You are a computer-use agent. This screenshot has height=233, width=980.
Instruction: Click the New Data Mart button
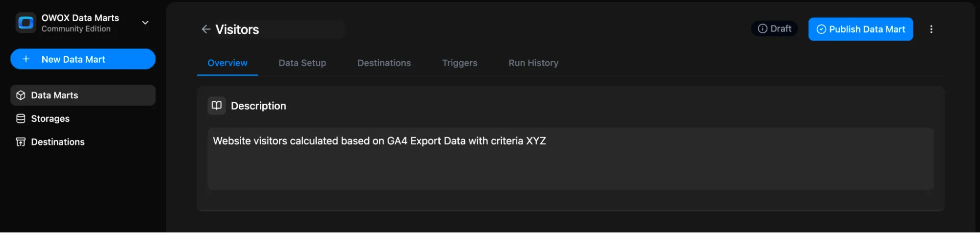(x=83, y=59)
